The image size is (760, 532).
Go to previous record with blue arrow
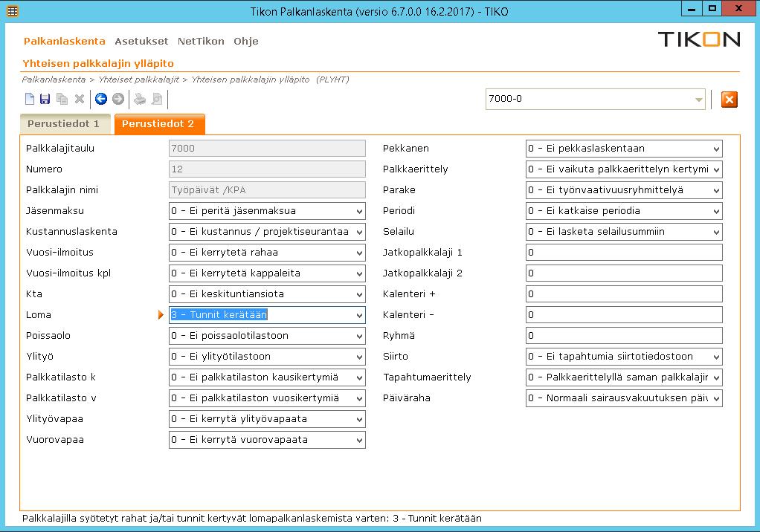[101, 99]
